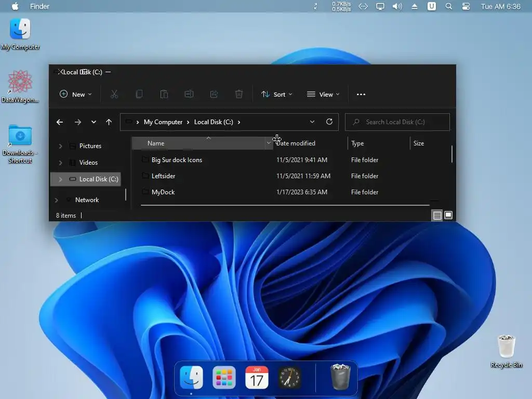Viewport: 532px width, 399px height.
Task: Open Control Center icon in menu bar
Action: pyautogui.click(x=466, y=6)
